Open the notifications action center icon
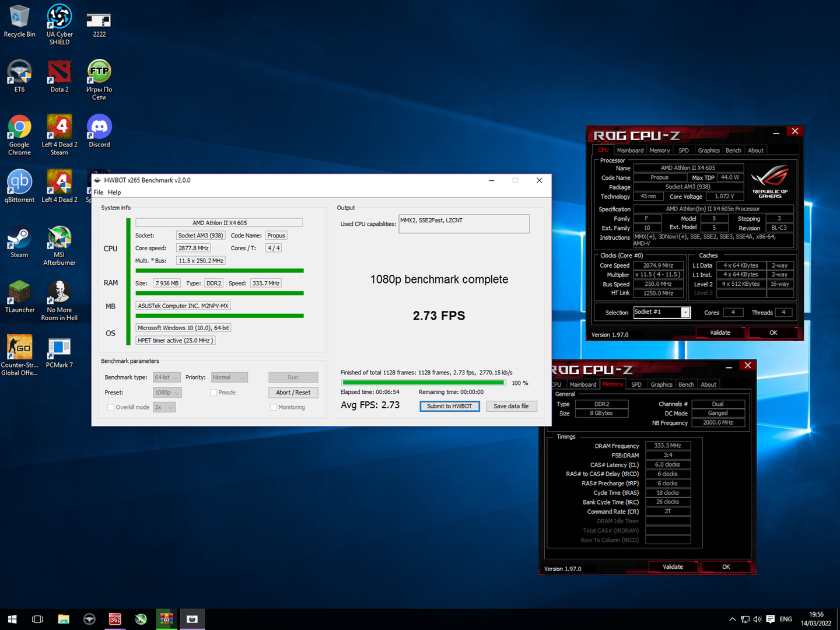 tap(770, 619)
